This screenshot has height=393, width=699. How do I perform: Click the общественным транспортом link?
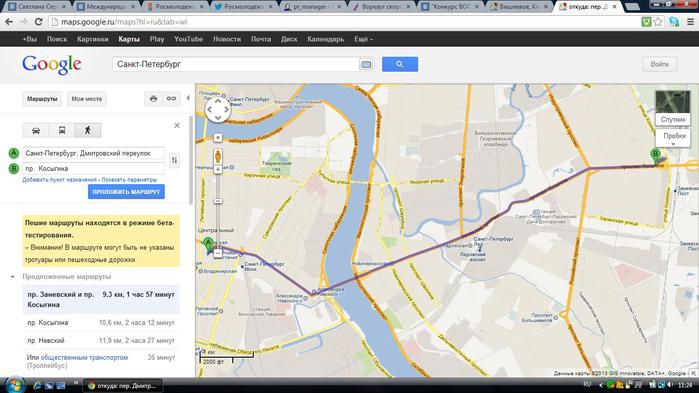tap(84, 357)
